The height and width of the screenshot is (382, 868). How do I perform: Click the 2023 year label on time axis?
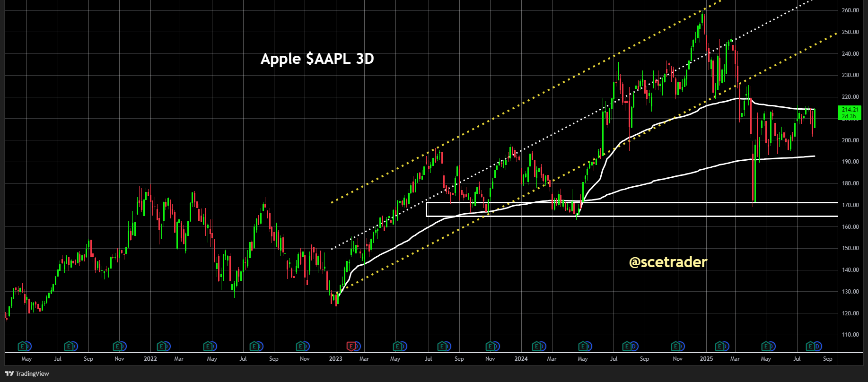click(335, 359)
